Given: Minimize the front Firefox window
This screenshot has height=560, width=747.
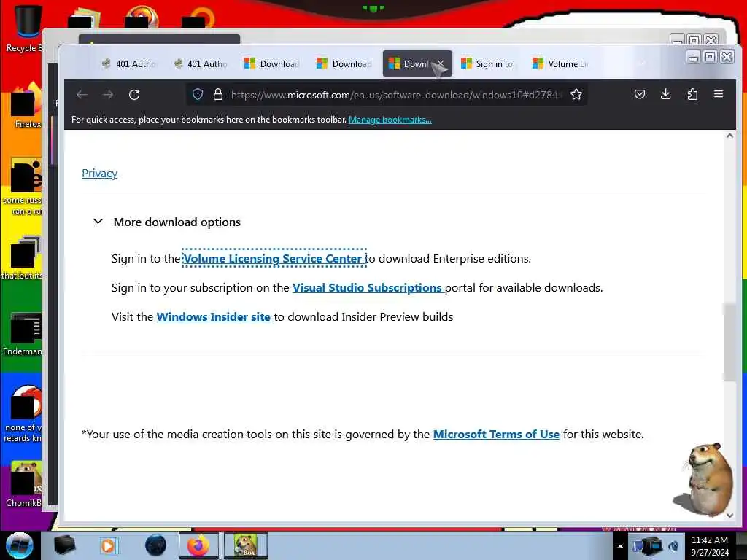Looking at the screenshot, I should (693, 57).
